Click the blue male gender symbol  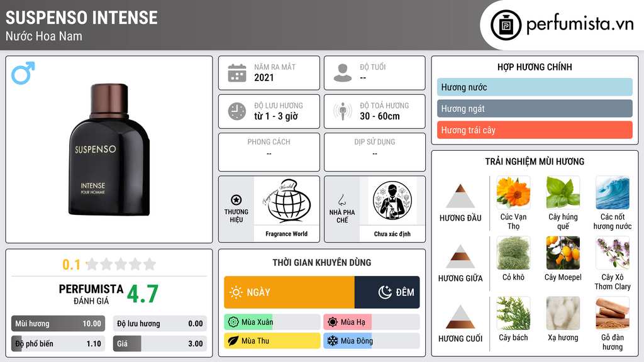tap(23, 73)
